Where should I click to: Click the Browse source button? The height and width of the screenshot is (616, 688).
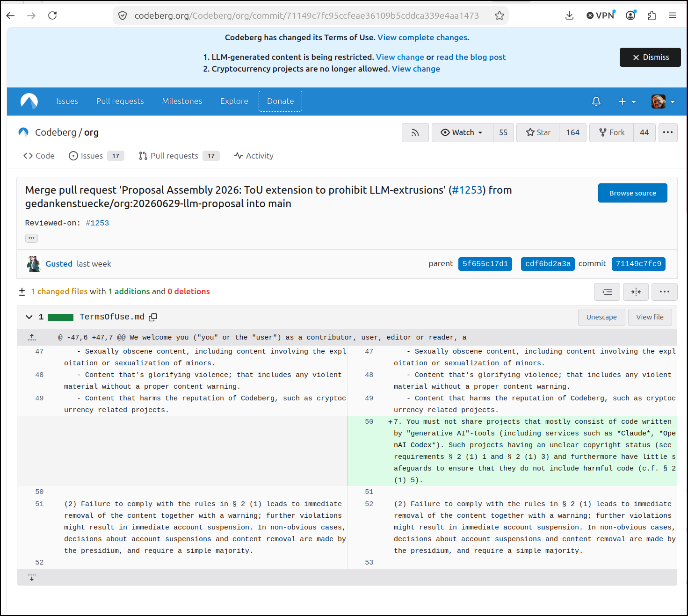(632, 193)
